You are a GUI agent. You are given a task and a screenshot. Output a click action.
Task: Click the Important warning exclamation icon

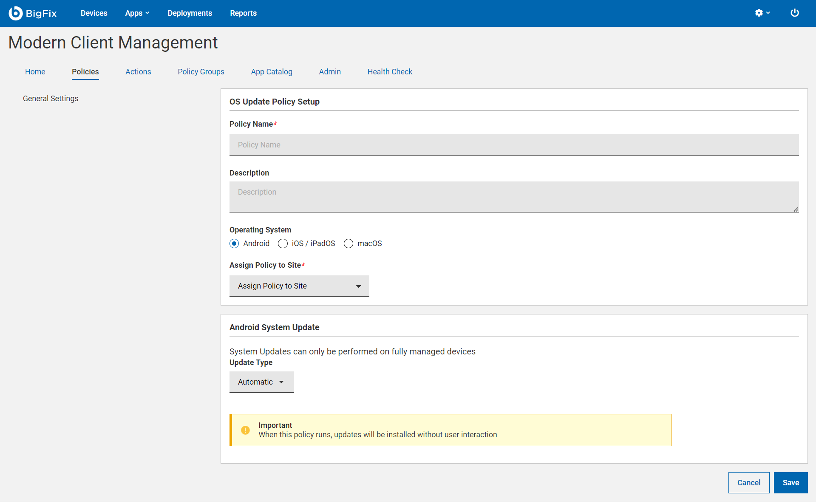[245, 430]
